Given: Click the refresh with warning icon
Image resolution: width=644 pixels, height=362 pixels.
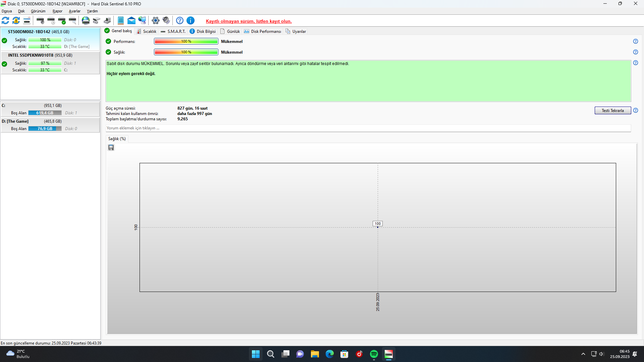Looking at the screenshot, I should pos(16,21).
